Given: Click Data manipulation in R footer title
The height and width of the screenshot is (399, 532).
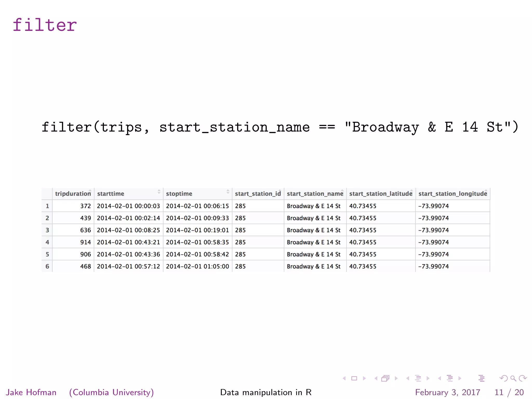Looking at the screenshot, I should [266, 392].
